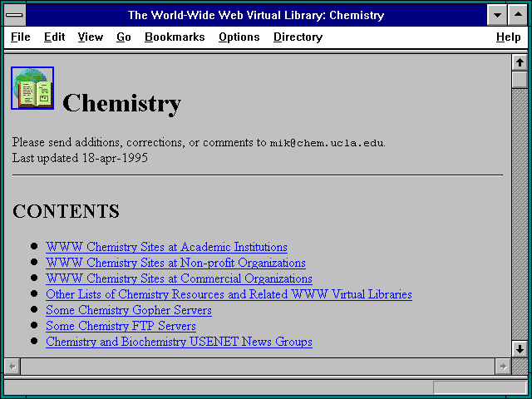Click the Virtual Library globe and book icon

coord(32,88)
